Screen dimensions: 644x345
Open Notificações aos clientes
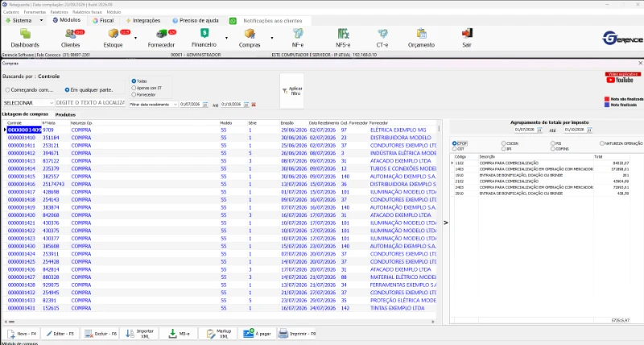coord(273,21)
